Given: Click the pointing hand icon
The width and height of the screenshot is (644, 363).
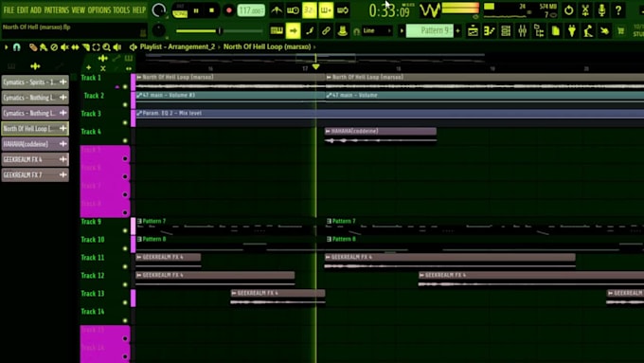Looking at the screenshot, I should (x=604, y=30).
